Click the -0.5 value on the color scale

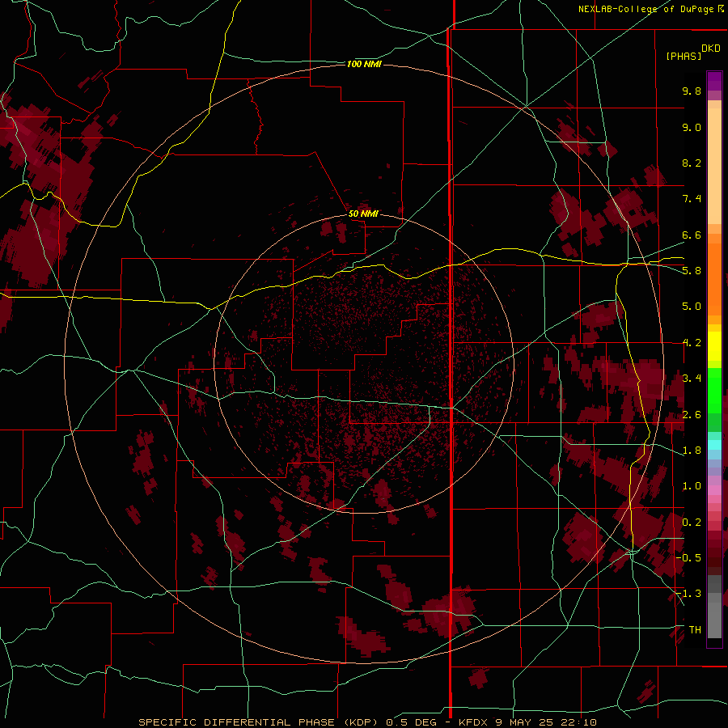pyautogui.click(x=690, y=558)
